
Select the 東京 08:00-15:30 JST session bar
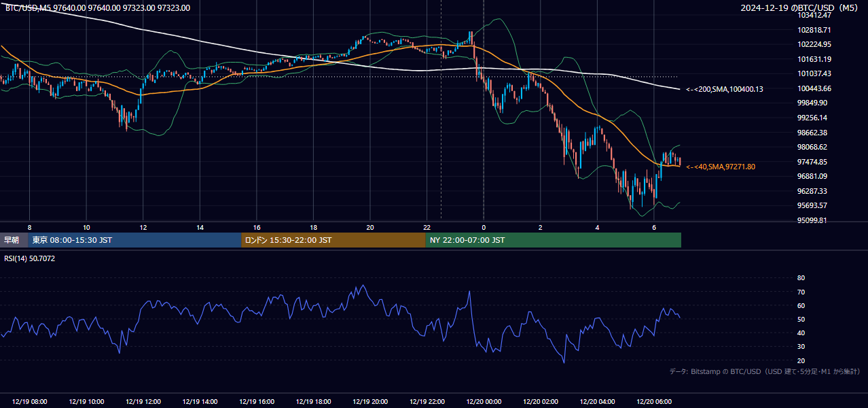point(135,240)
